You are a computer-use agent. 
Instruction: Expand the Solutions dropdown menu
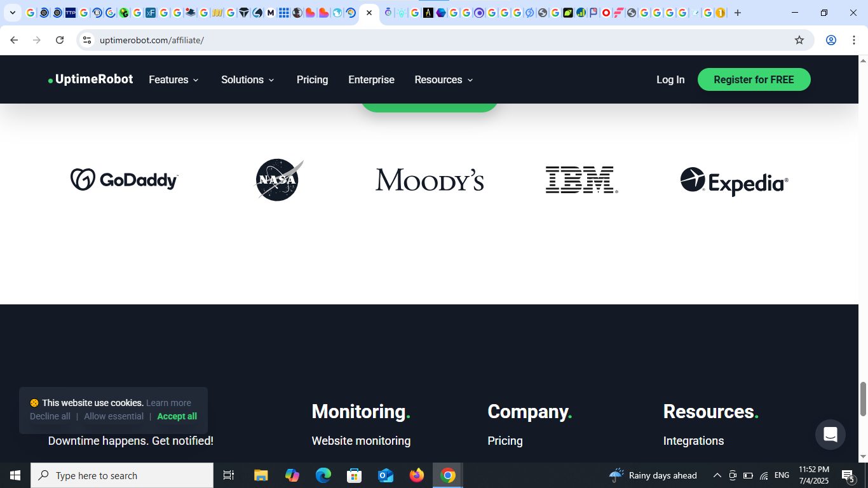[248, 79]
